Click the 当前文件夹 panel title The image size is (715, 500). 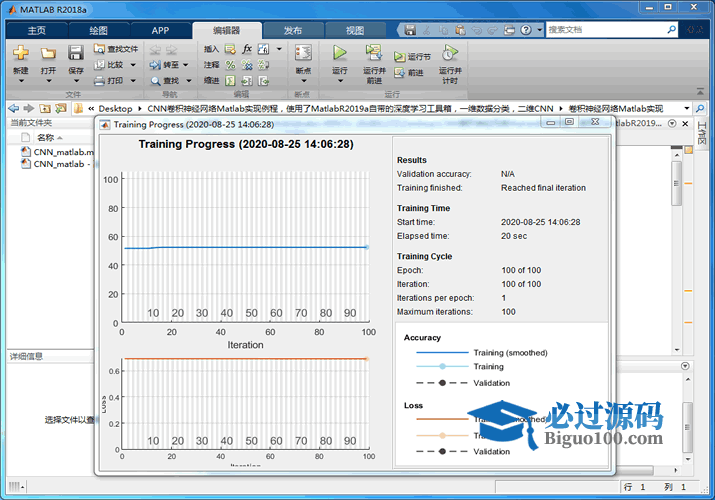31,123
